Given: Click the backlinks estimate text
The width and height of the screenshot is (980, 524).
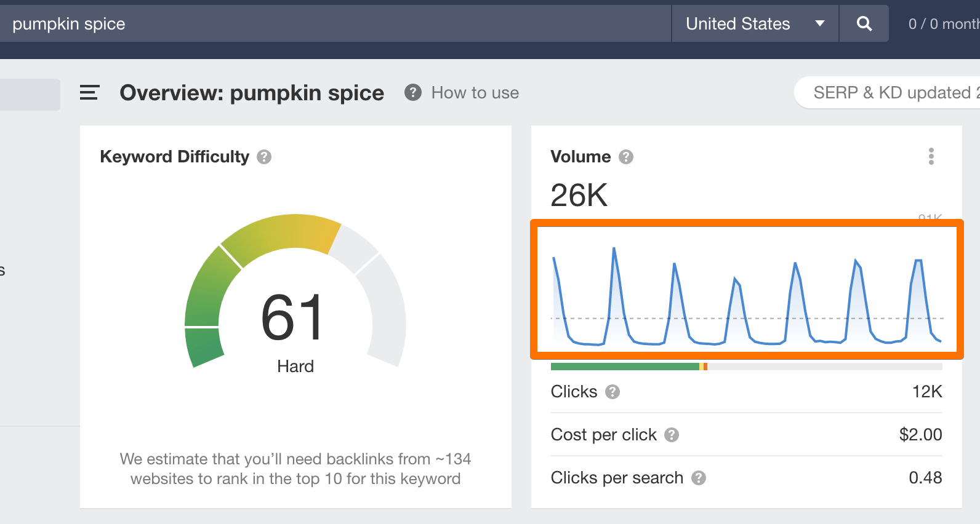Looking at the screenshot, I should [295, 469].
